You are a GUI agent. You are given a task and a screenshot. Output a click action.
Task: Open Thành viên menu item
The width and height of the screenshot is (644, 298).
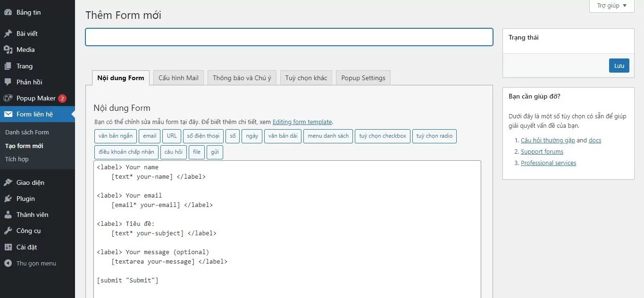point(37,215)
